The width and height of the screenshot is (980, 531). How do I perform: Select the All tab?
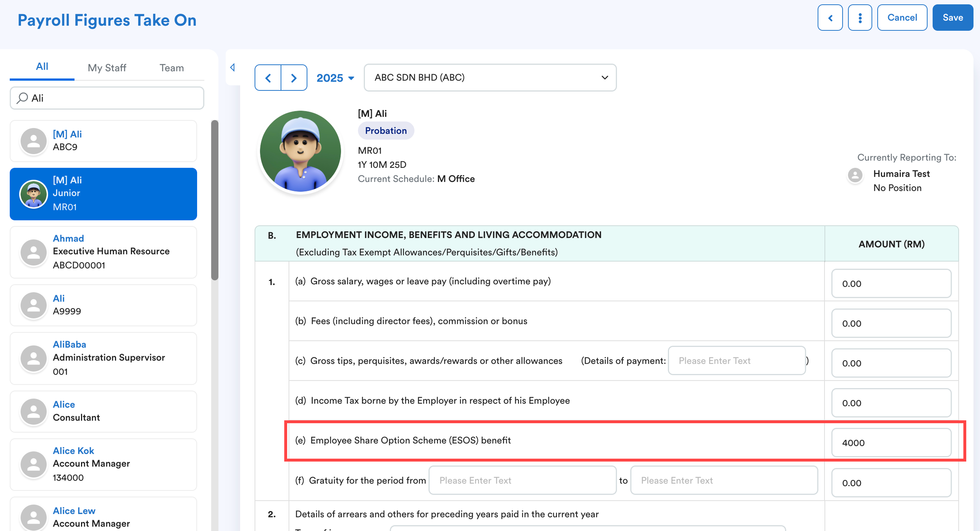coord(42,67)
